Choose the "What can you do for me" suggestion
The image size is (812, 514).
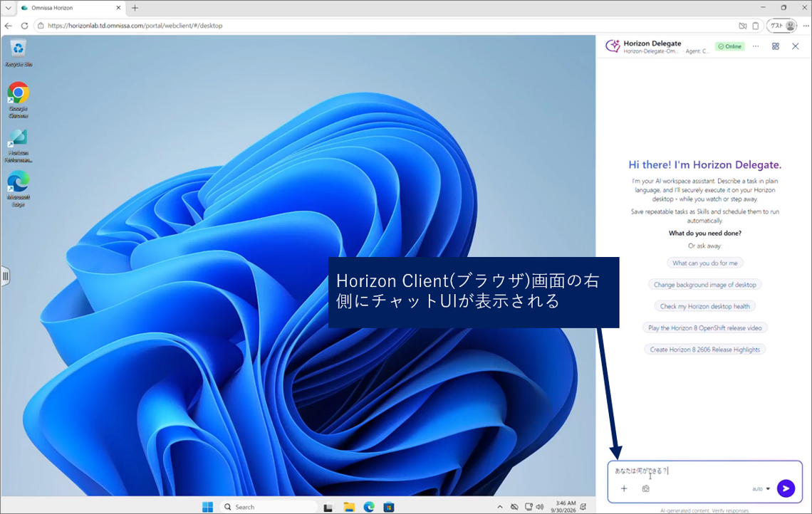tap(705, 263)
